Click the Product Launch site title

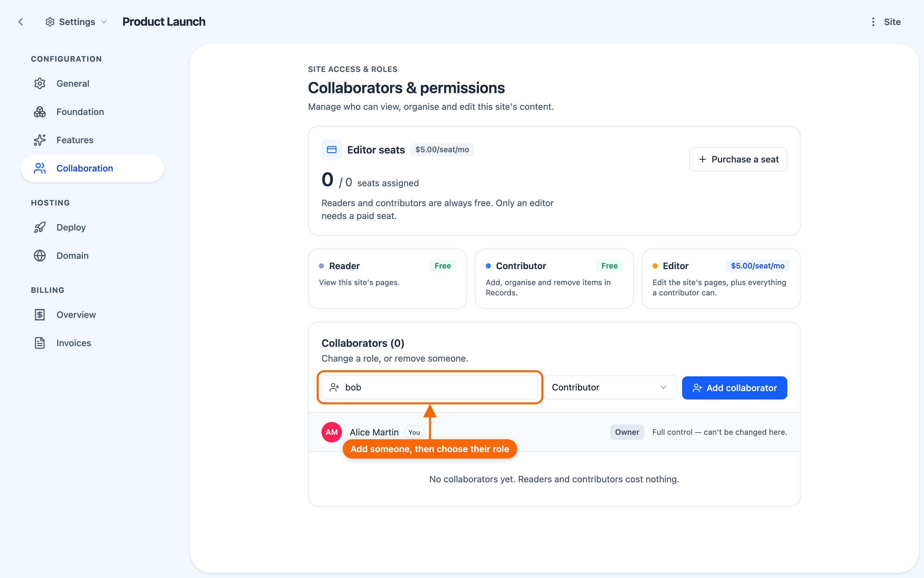164,22
